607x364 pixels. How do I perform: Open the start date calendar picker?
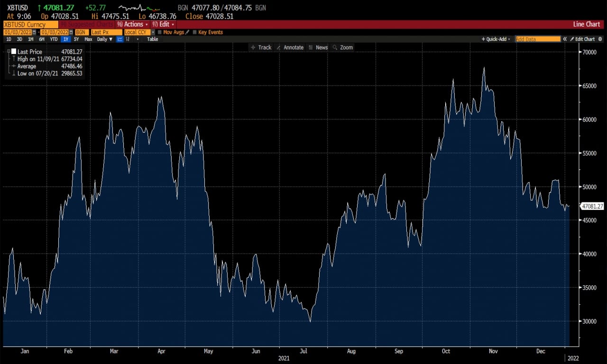click(34, 32)
